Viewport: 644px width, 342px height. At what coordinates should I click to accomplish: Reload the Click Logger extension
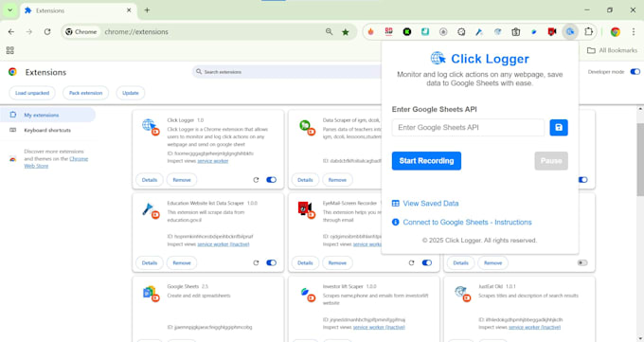(256, 180)
